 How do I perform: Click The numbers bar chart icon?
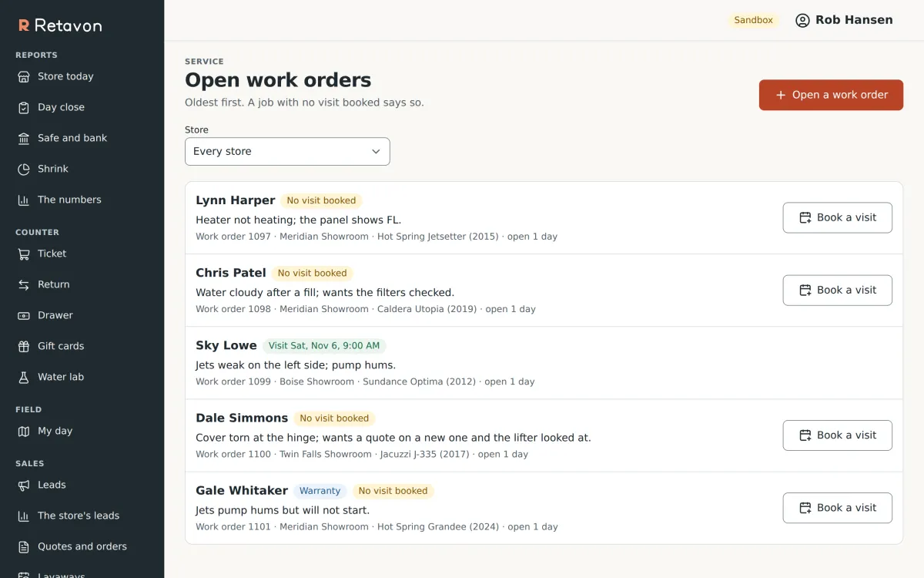pyautogui.click(x=24, y=200)
